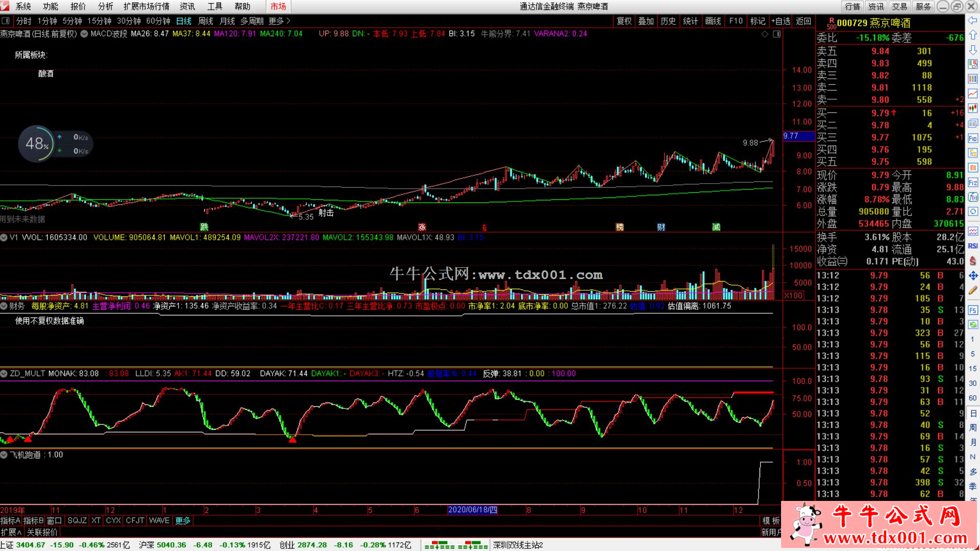Click the diamond icon above main chart
980x551 pixels.
click(765, 34)
